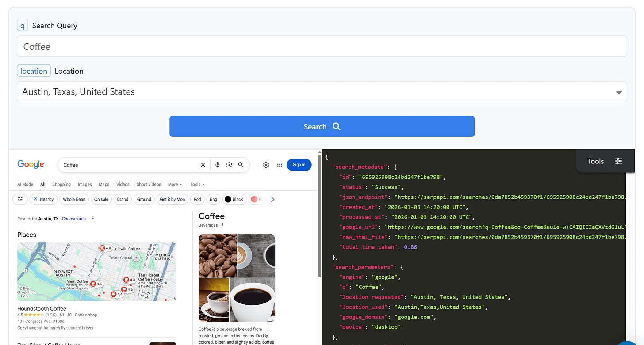The image size is (644, 345).
Task: Enable the Get it by Mon filter
Action: tap(172, 199)
